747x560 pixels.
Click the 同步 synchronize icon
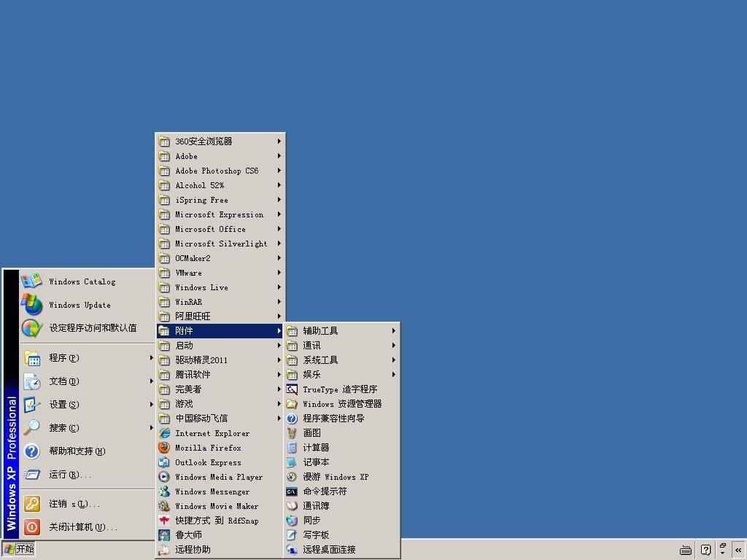pos(292,521)
